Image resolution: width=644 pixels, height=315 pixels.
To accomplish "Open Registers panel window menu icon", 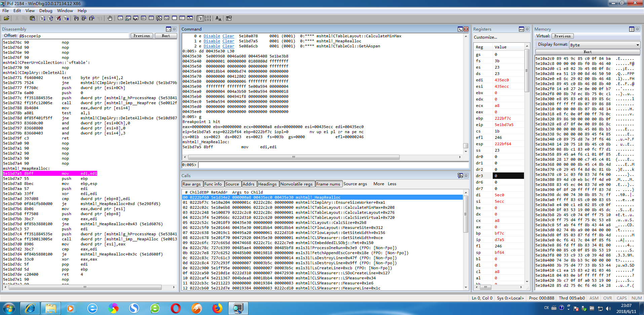I will [x=521, y=29].
